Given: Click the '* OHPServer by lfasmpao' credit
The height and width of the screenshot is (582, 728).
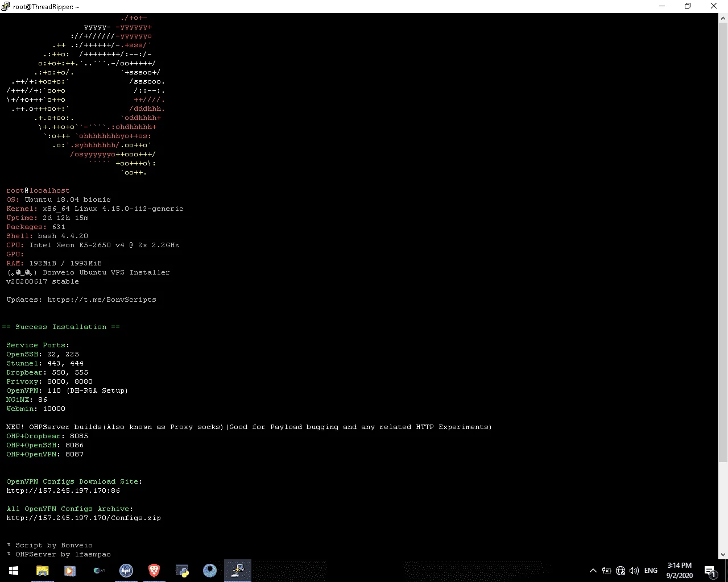Looking at the screenshot, I should click(x=59, y=554).
